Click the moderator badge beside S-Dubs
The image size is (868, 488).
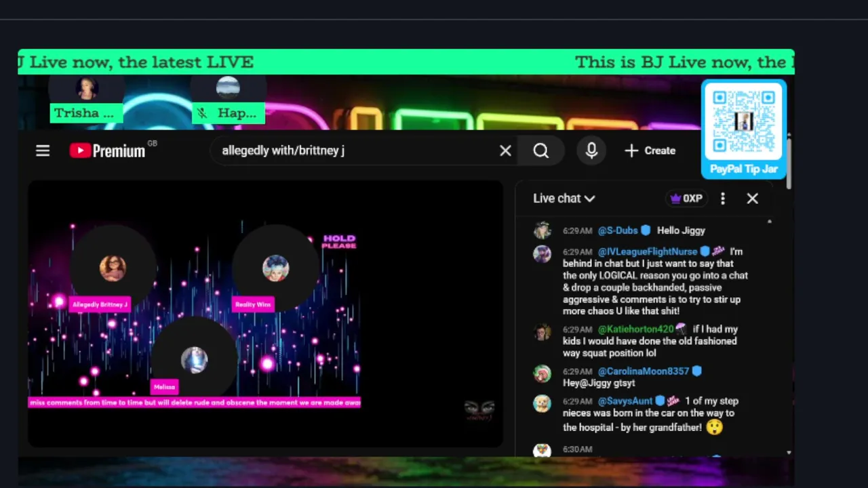click(646, 230)
